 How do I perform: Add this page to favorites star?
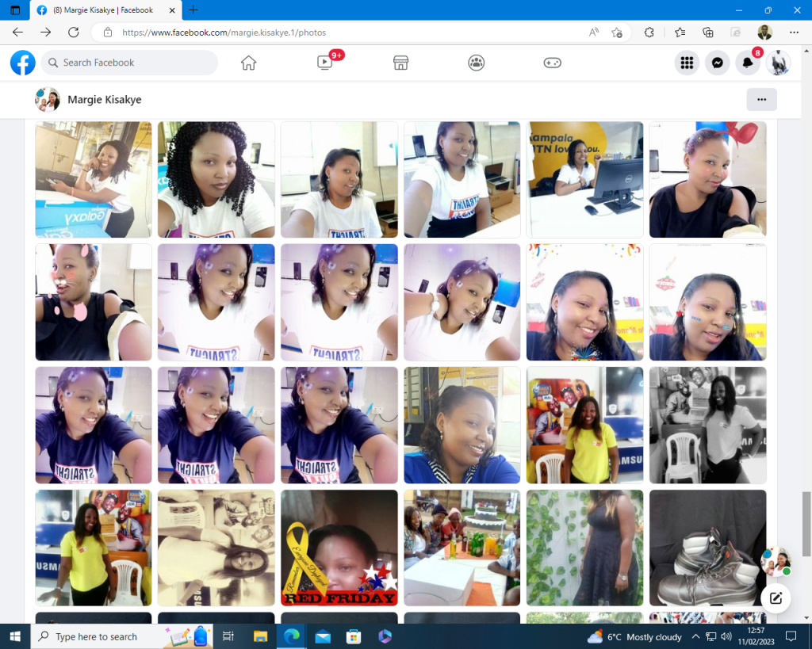click(x=617, y=32)
